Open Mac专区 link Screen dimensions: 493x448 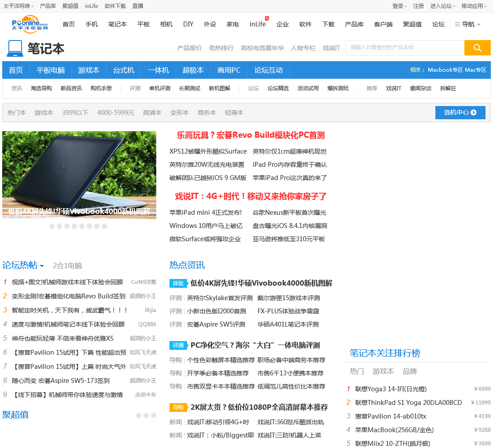pyautogui.click(x=475, y=70)
